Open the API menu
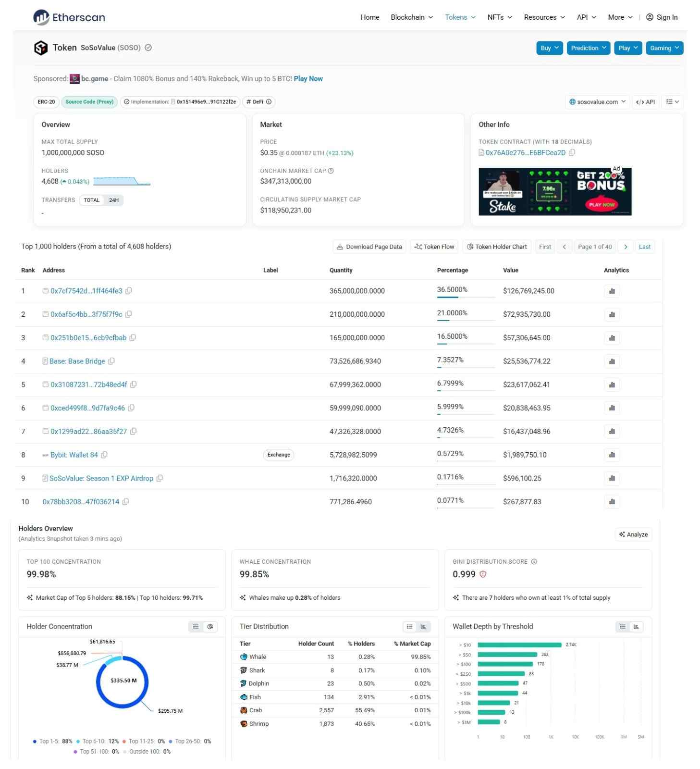The image size is (700, 769). point(586,17)
